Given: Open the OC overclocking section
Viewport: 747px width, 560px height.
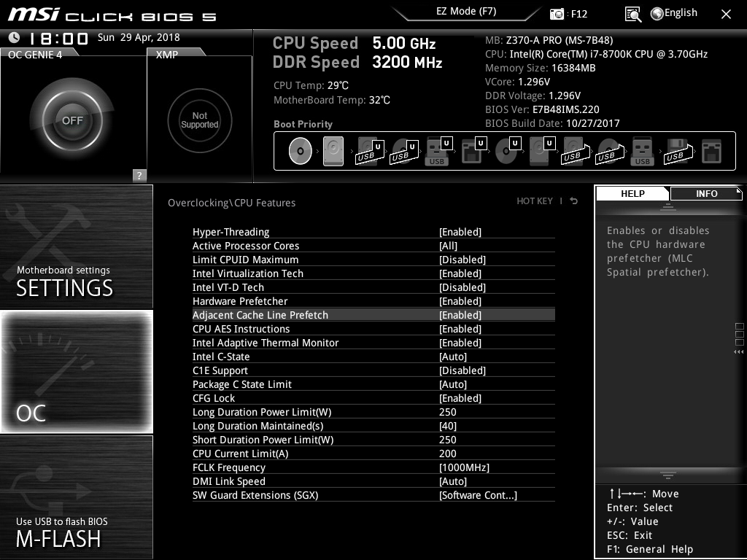Looking at the screenshot, I should tap(76, 371).
